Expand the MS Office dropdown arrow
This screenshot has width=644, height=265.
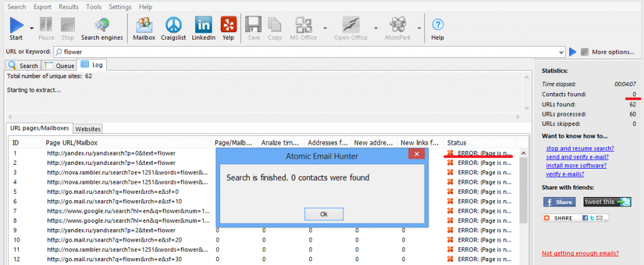tap(325, 28)
